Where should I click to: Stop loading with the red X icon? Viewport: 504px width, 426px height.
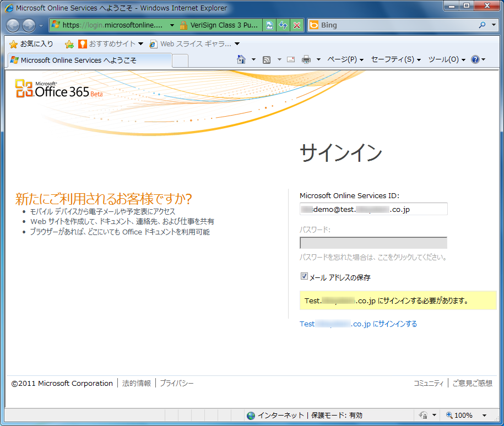tap(297, 25)
